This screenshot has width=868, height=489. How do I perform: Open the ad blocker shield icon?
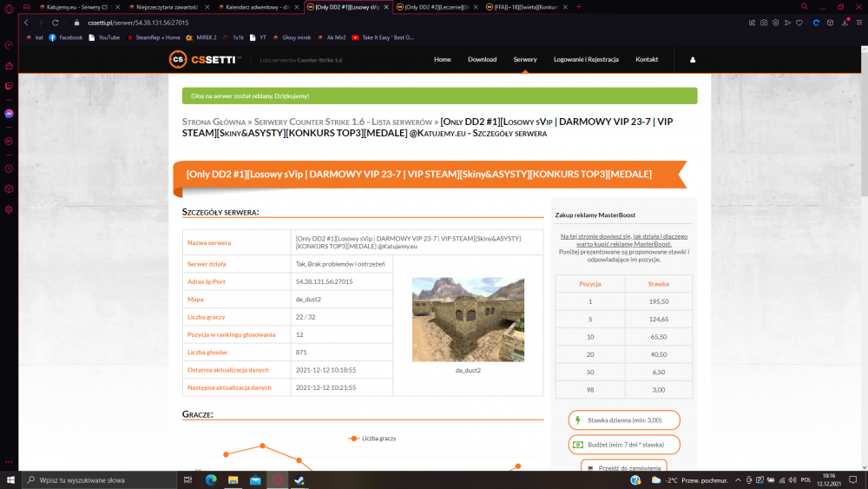[x=775, y=23]
